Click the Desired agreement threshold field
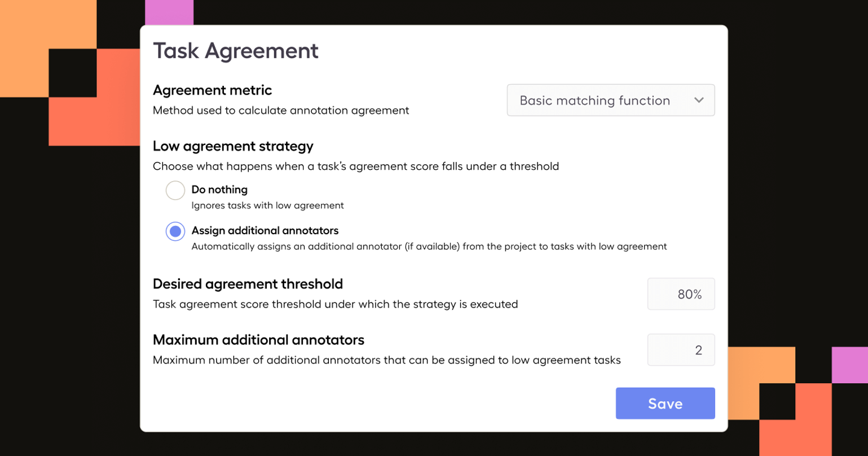Screen dimensions: 868x456 click(681, 293)
